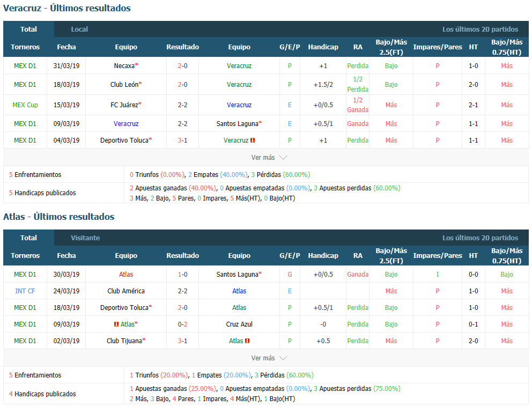532x407 pixels.
Task: Open Los últimos 20 partidos for Atlas
Action: 480,238
